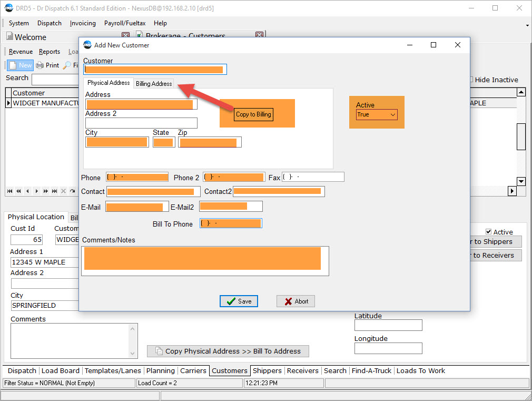Viewport: 532px width, 401px height.
Task: Click the Longitude input field
Action: point(388,348)
